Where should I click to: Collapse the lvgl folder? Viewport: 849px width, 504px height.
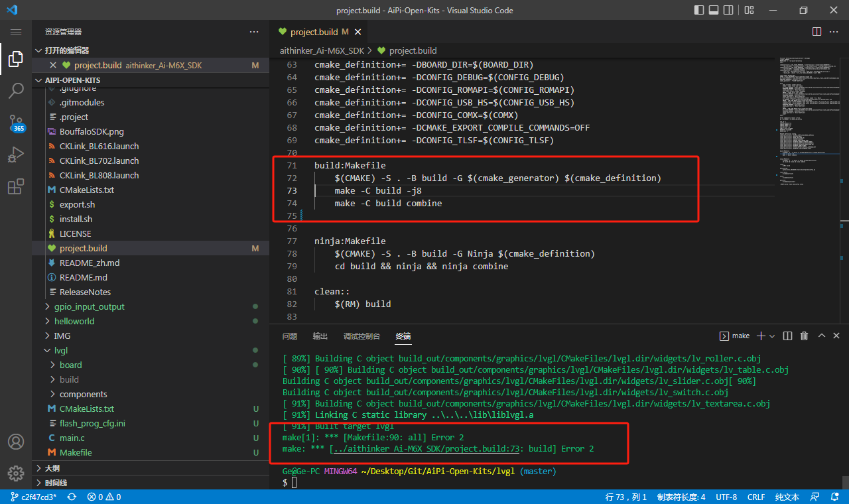pos(151,350)
